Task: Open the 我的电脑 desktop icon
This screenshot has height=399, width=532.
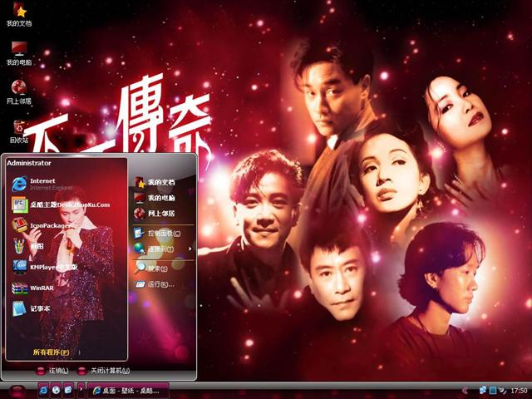Action: click(x=19, y=53)
